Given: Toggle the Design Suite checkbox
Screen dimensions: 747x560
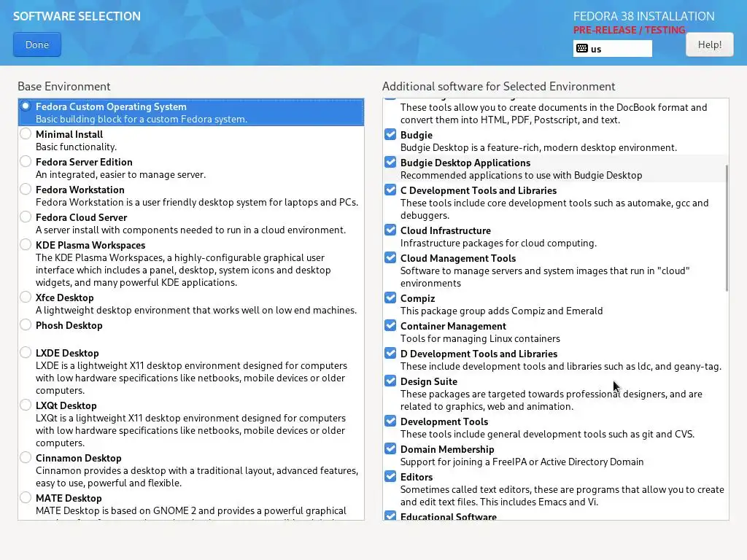Looking at the screenshot, I should point(390,381).
